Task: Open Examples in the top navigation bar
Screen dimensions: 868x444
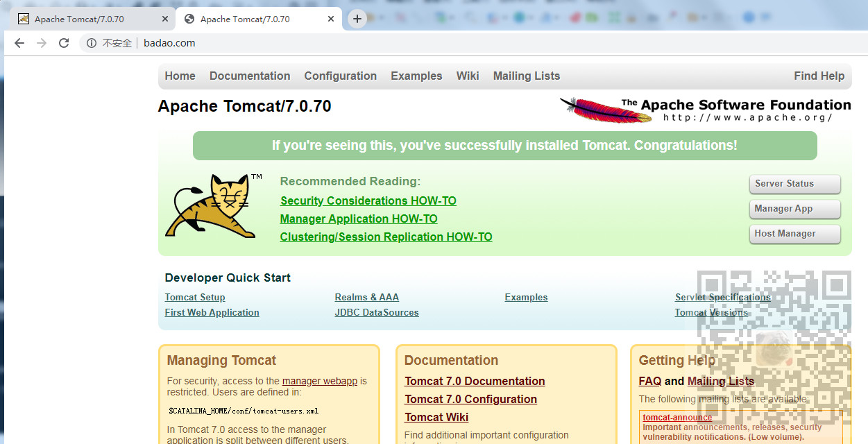Action: click(x=416, y=76)
